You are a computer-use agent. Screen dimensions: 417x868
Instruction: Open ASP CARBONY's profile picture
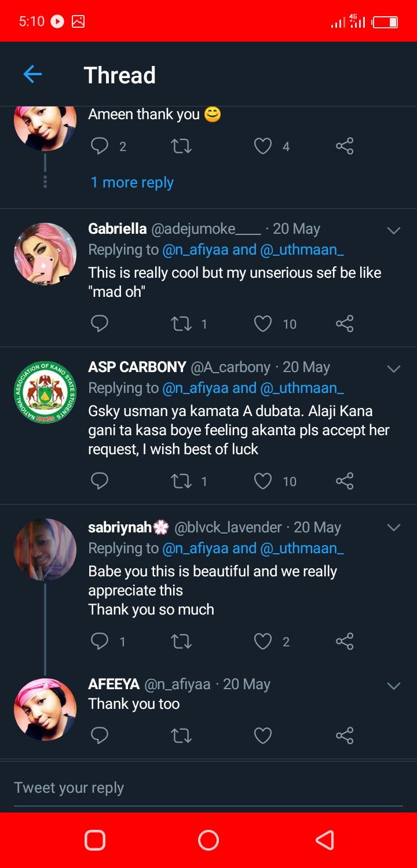(45, 392)
